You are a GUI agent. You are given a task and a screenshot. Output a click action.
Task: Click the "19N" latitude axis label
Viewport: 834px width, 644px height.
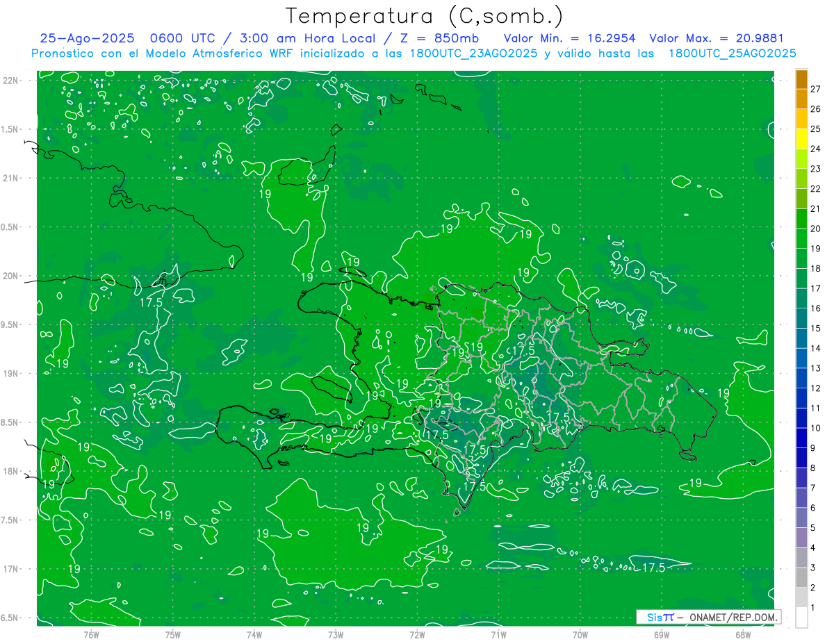click(12, 374)
